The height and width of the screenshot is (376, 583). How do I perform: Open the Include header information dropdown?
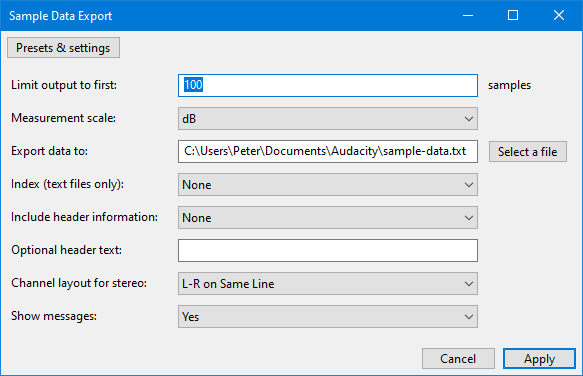coord(328,218)
